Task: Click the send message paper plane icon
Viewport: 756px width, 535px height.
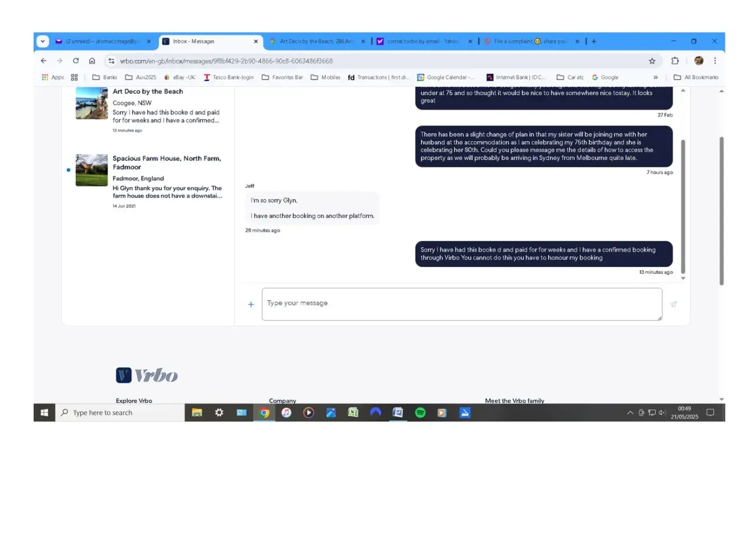Action: 674,304
